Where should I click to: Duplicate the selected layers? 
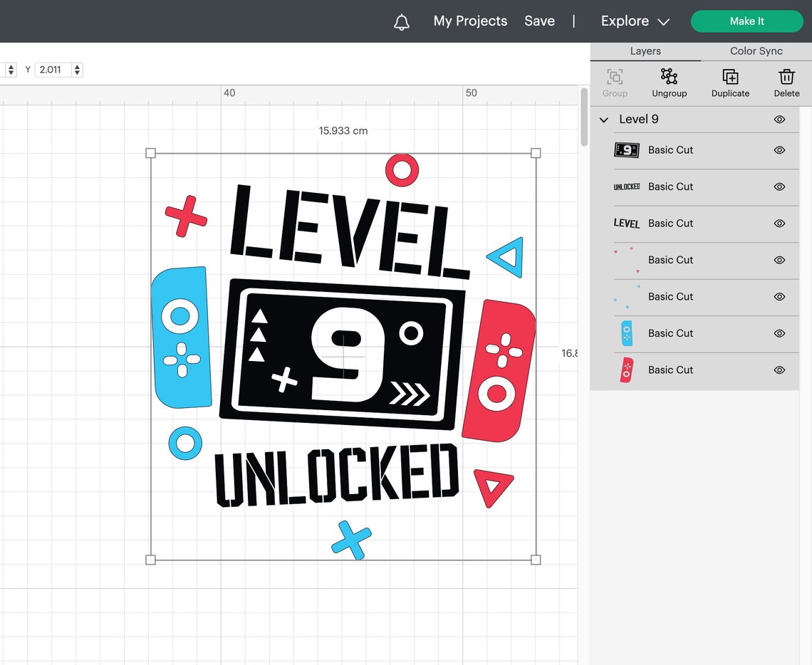point(730,82)
